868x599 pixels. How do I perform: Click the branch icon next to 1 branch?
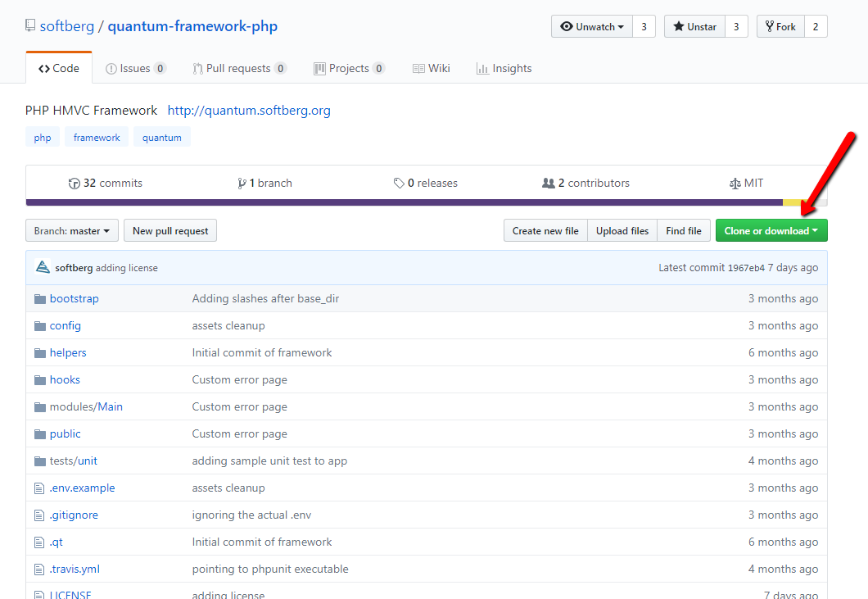242,184
